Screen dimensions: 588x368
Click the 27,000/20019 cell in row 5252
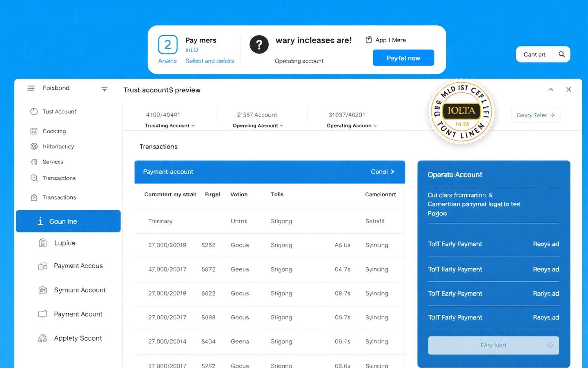click(x=167, y=245)
